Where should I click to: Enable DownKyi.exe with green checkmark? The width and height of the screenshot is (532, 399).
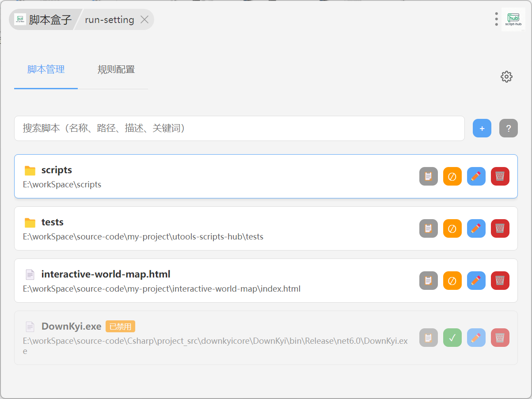click(452, 338)
